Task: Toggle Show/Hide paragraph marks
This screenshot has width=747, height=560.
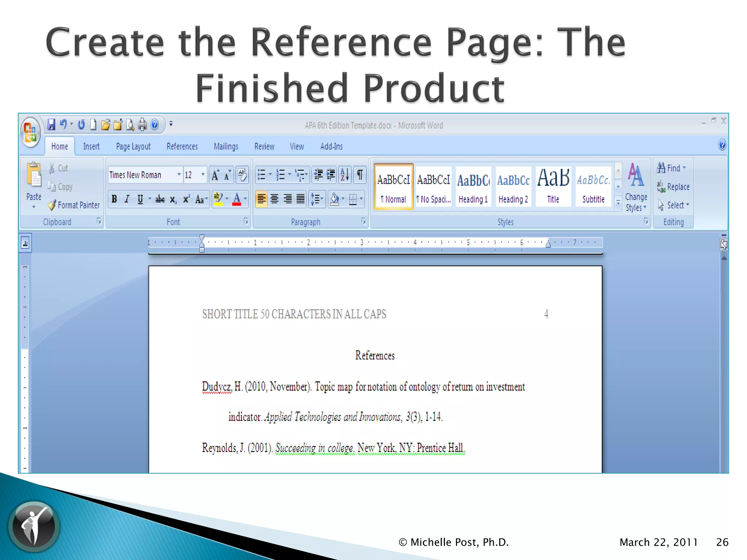Action: pyautogui.click(x=360, y=175)
